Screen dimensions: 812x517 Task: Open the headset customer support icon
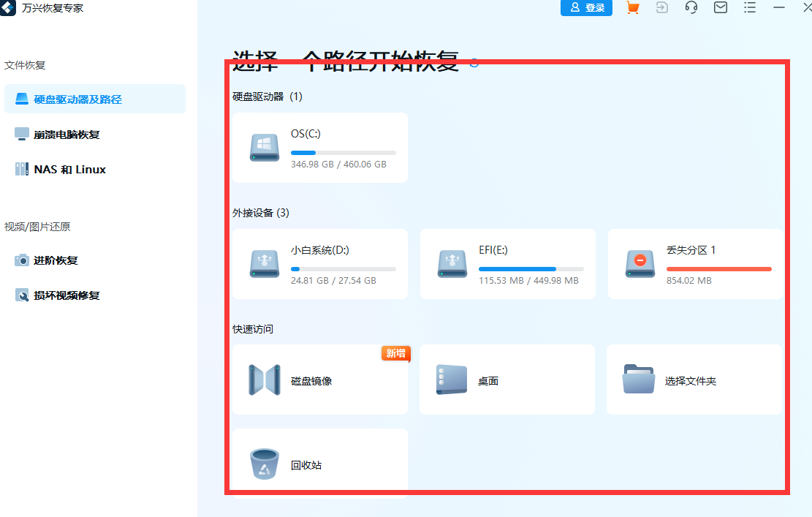pyautogui.click(x=691, y=8)
